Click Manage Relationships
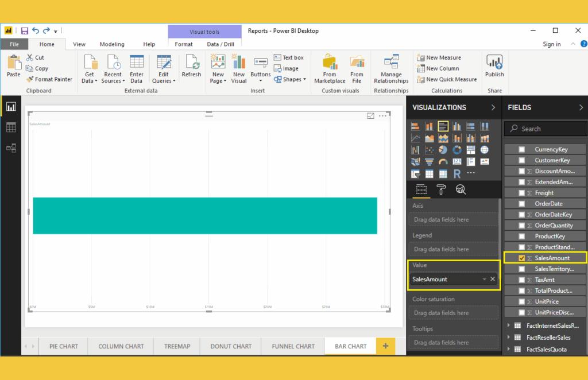 point(391,69)
